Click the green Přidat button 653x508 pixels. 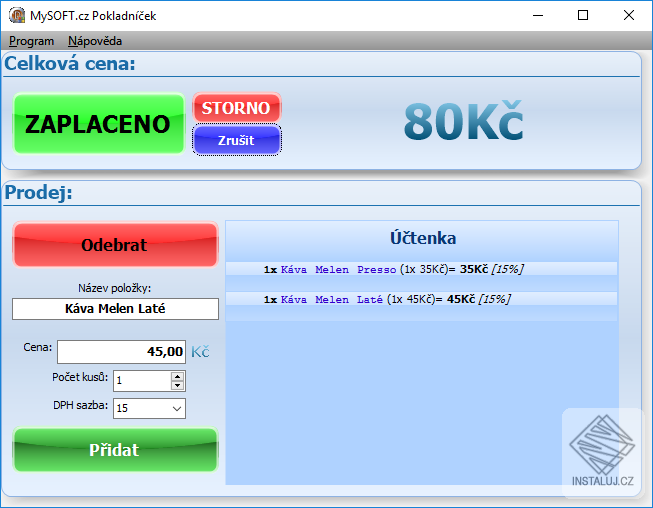115,450
